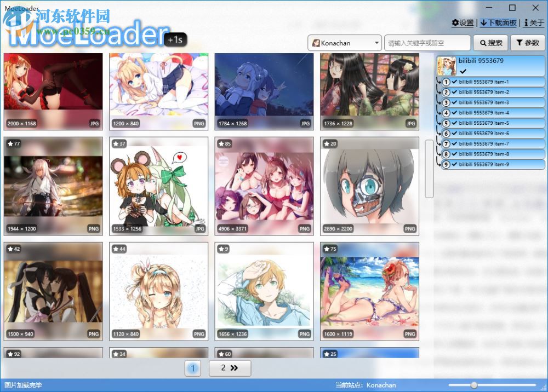Image resolution: width=548 pixels, height=392 pixels.
Task: Open the 1656 × 1236 PNG thumbnail
Action: (264, 291)
